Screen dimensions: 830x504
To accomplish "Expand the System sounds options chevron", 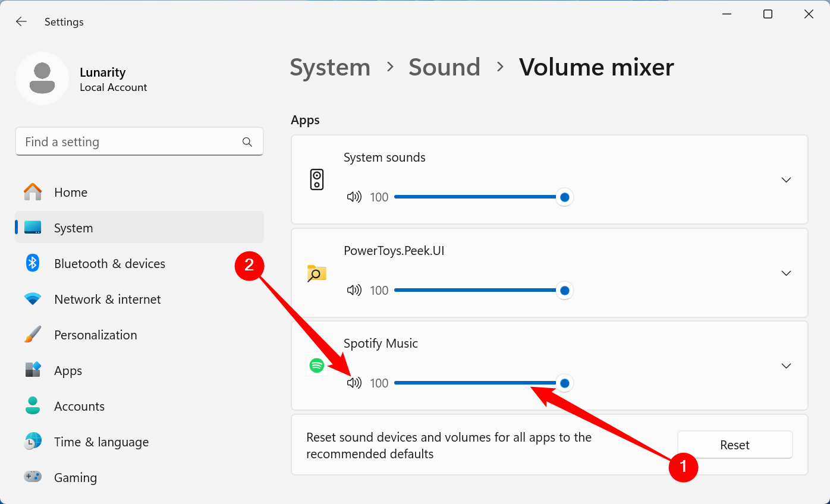I will 786,179.
